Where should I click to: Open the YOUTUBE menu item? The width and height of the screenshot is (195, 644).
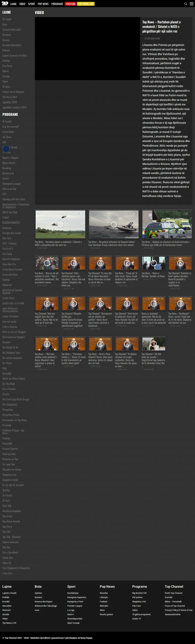tap(70, 4)
